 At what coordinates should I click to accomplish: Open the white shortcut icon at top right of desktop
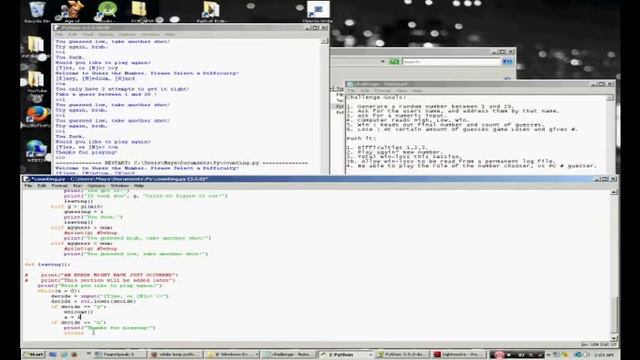click(317, 11)
